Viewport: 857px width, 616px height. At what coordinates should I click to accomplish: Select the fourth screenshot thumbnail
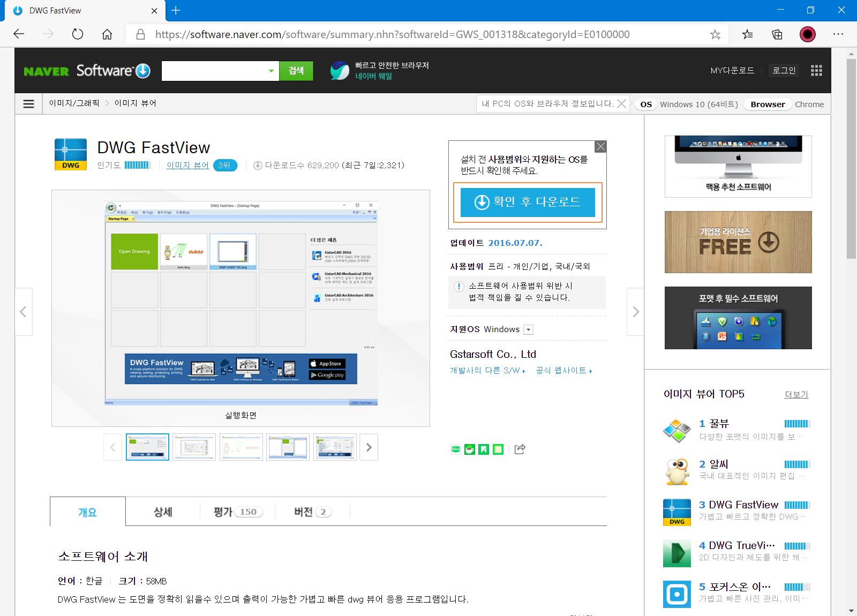(x=288, y=447)
